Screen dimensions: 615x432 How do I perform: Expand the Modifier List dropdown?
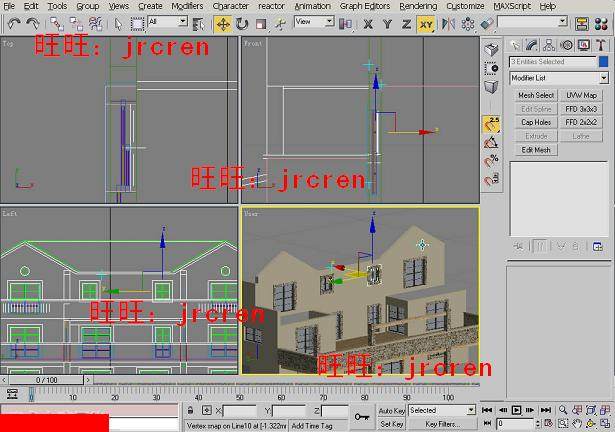click(x=559, y=78)
